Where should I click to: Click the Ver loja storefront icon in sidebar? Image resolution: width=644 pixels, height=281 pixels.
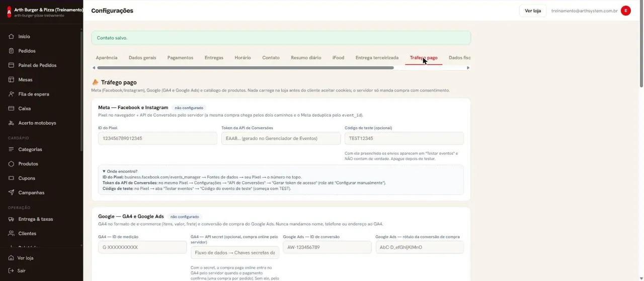click(x=11, y=258)
